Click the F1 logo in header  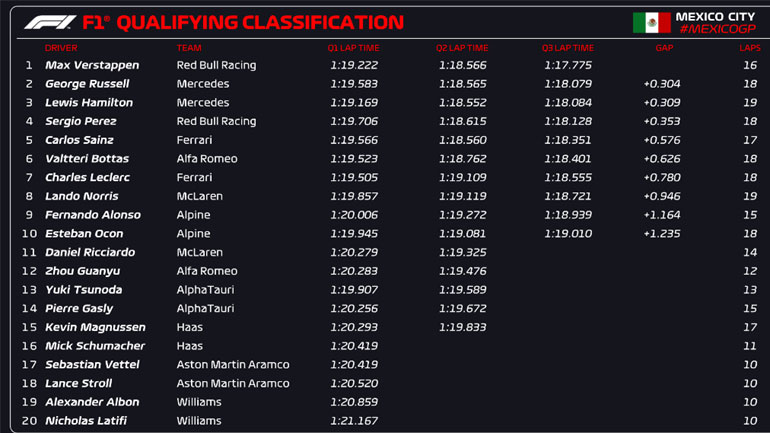click(49, 22)
